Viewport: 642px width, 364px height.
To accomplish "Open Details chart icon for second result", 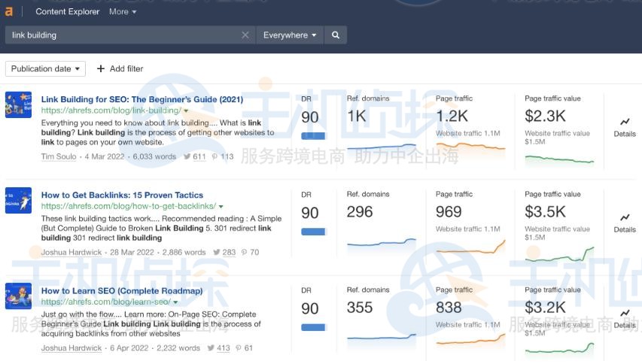I will click(x=625, y=217).
